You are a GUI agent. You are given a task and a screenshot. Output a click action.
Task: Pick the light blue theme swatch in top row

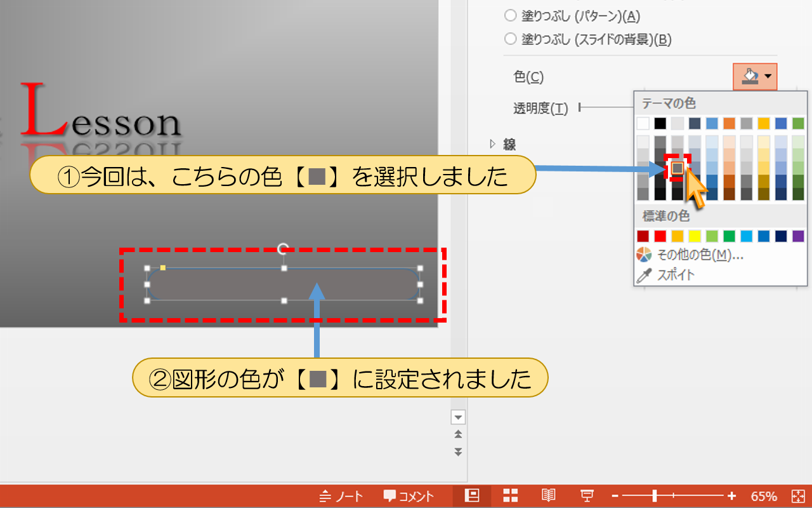[712, 123]
